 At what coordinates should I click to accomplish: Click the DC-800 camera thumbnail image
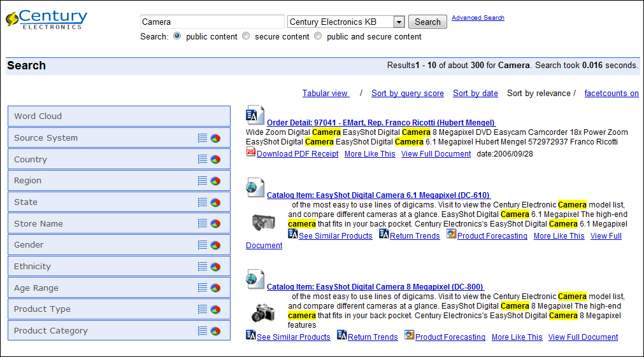[263, 312]
